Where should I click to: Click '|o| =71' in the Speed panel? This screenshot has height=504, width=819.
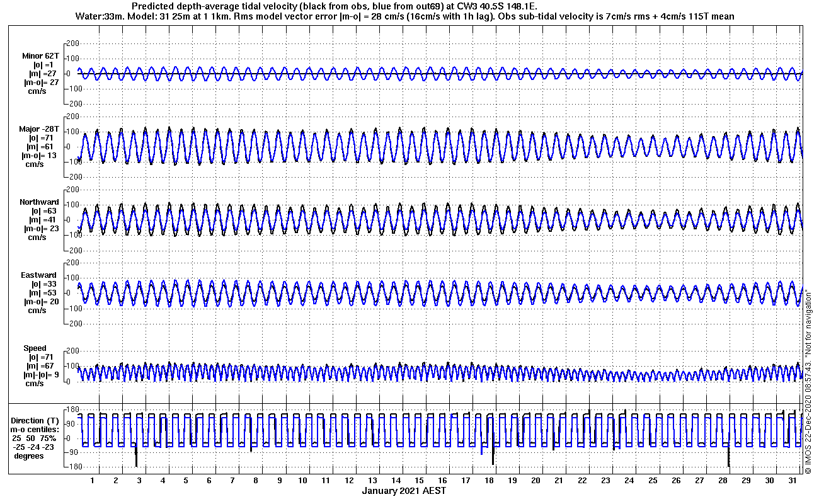coord(42,357)
